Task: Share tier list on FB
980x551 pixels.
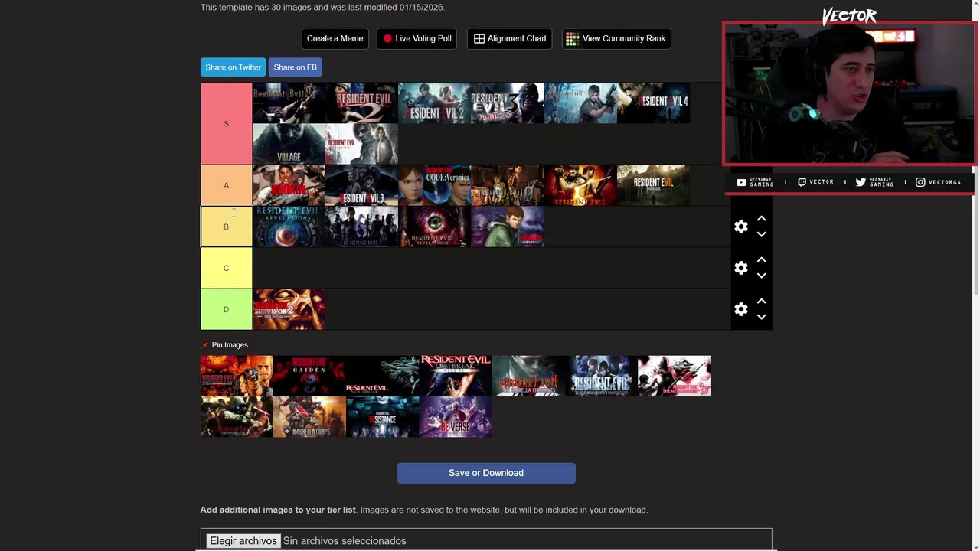Action: (x=295, y=67)
